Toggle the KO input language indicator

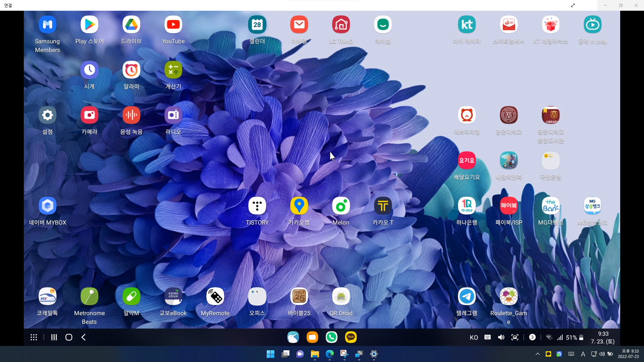click(474, 338)
